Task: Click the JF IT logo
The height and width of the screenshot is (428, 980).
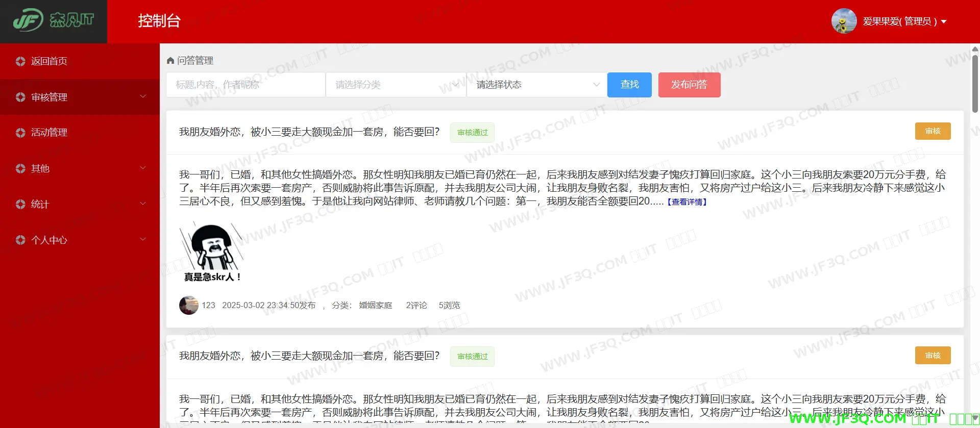Action: point(54,20)
